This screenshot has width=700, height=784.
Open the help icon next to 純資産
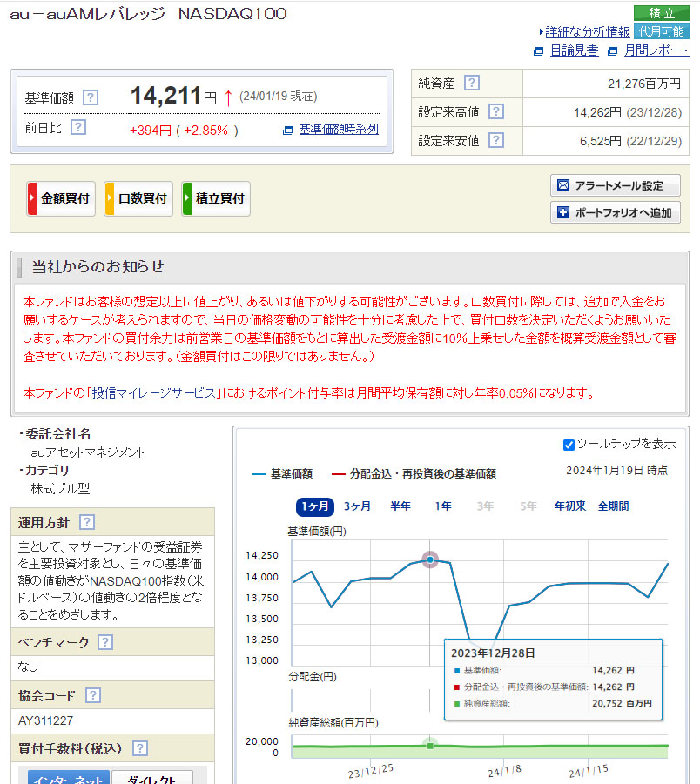472,83
